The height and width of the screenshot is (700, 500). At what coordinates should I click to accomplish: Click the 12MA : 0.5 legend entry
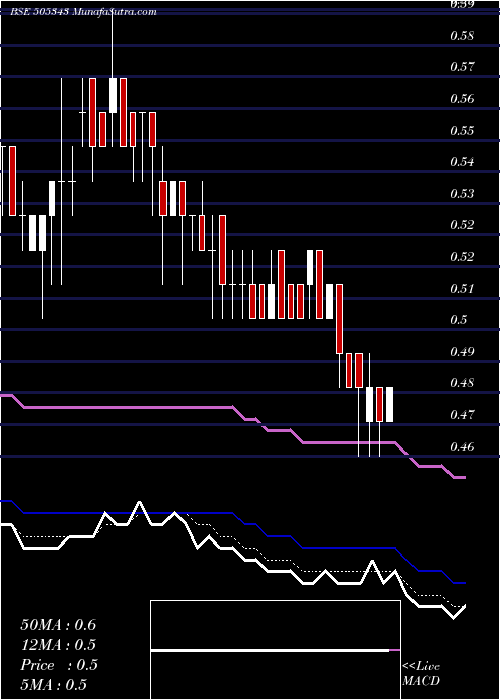tap(58, 645)
